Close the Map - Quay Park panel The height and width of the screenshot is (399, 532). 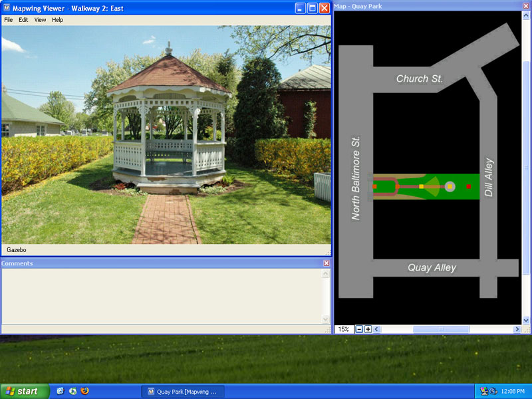(526, 6)
